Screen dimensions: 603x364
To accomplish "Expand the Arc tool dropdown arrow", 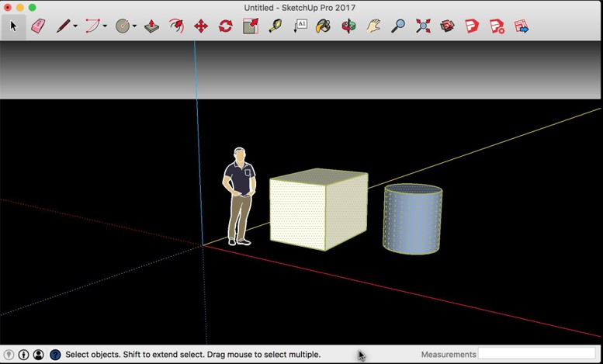I will [105, 26].
